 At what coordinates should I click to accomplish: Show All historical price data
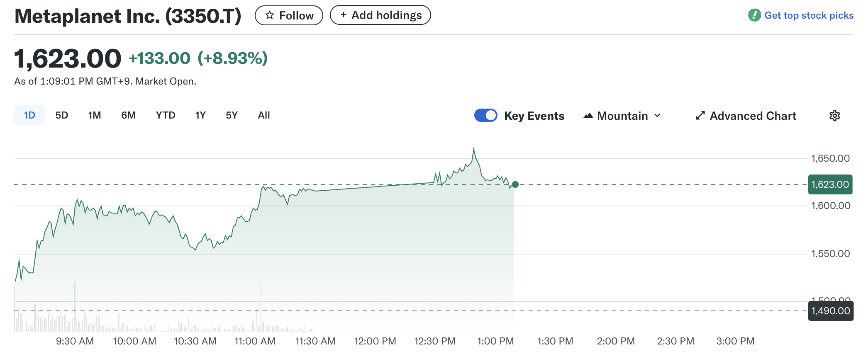point(264,115)
